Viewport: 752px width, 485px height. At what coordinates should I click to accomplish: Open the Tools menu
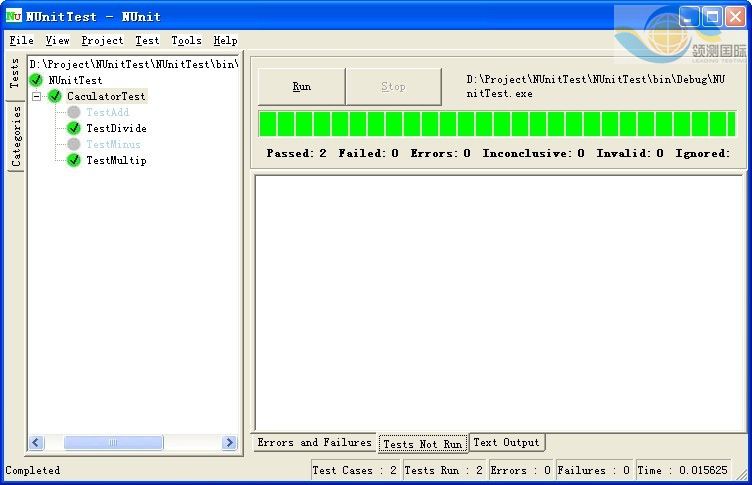[186, 40]
